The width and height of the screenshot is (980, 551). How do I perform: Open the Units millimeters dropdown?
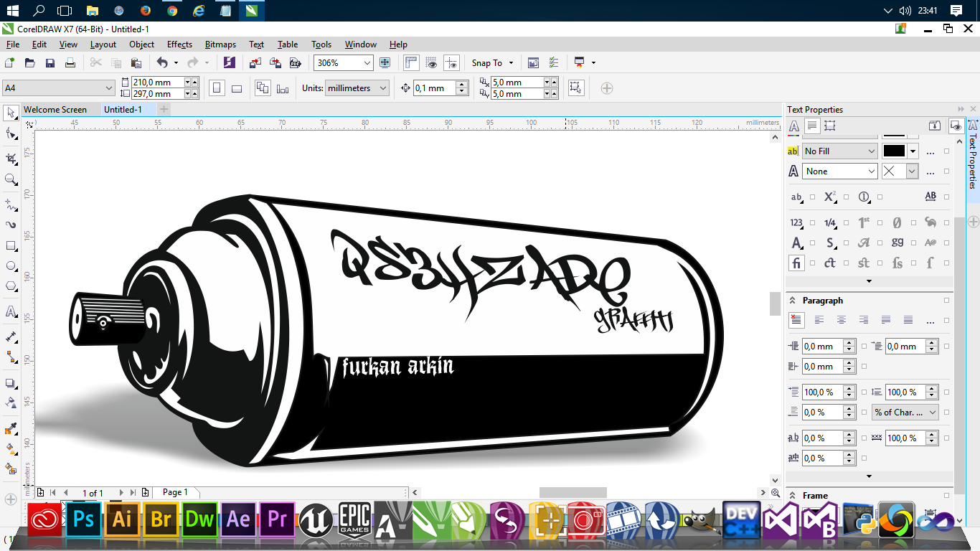pos(357,88)
